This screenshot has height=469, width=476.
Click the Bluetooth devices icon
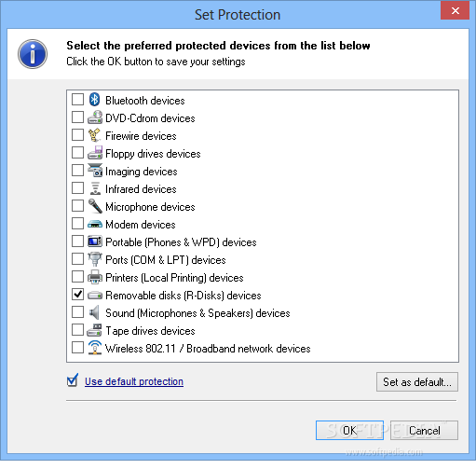(94, 100)
